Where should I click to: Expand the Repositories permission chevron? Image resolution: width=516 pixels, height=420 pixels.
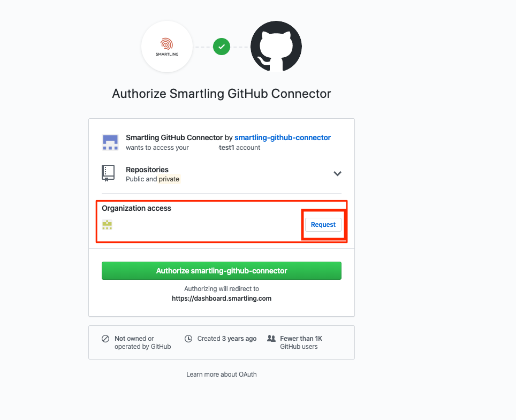337,173
